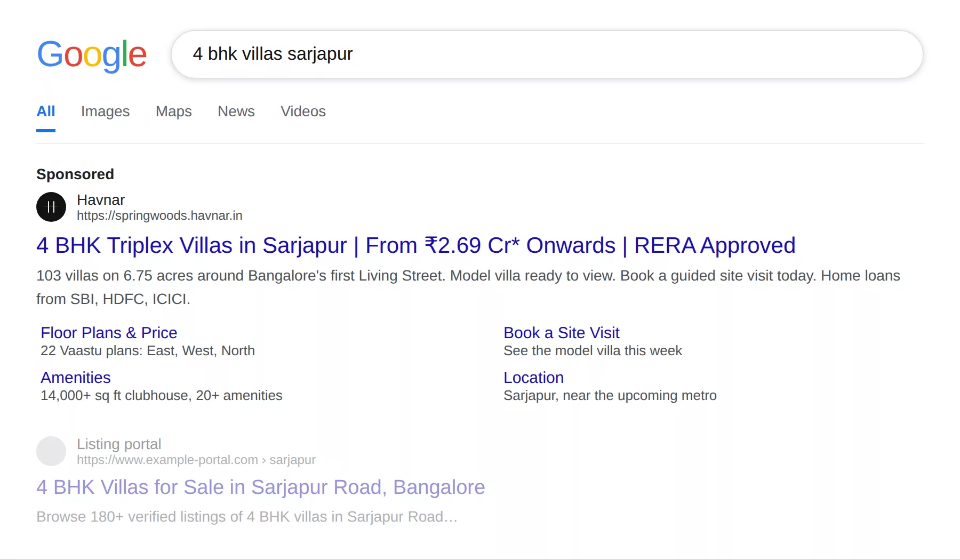Open the Location sitelink
This screenshot has height=560, width=960.
tap(534, 378)
